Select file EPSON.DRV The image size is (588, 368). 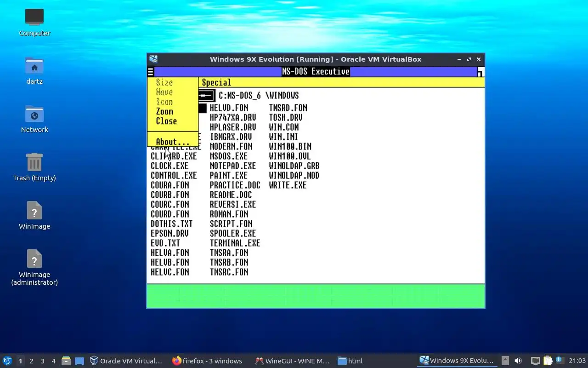170,234
